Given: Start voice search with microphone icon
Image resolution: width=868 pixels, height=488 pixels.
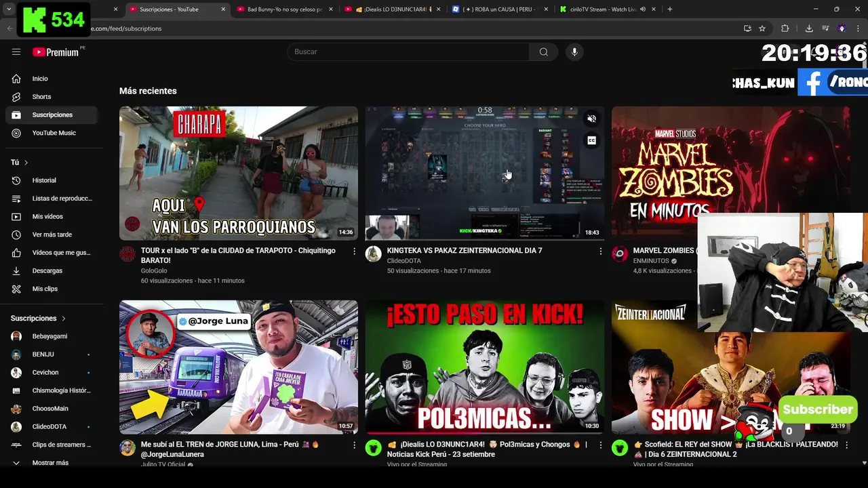Looking at the screenshot, I should click(574, 52).
